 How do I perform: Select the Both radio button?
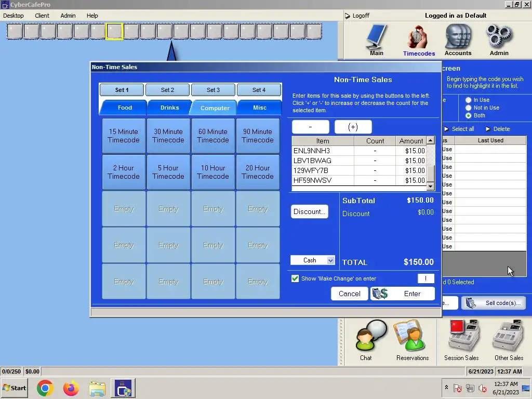[469, 115]
